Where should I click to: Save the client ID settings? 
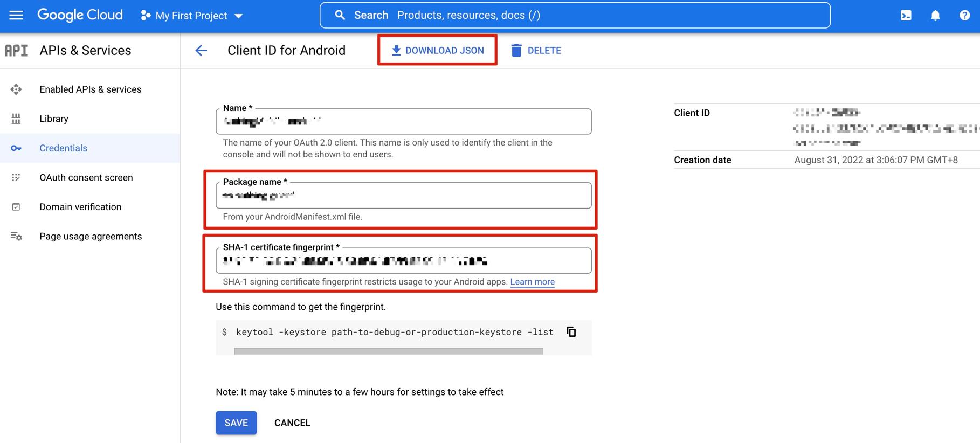pyautogui.click(x=236, y=423)
